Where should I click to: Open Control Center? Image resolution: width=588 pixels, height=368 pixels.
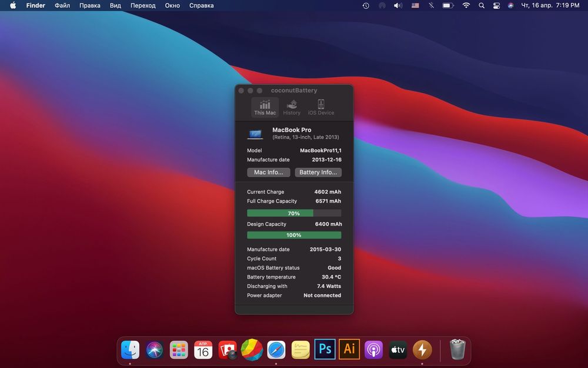point(496,5)
